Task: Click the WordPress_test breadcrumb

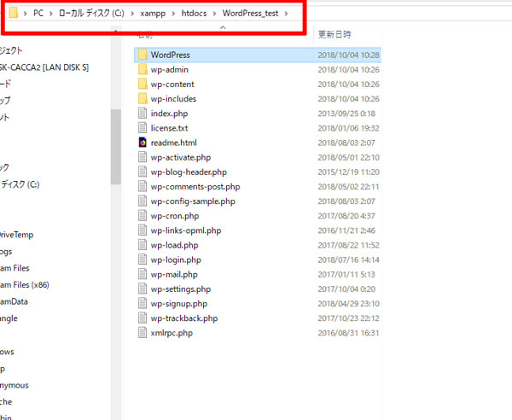Action: 250,13
